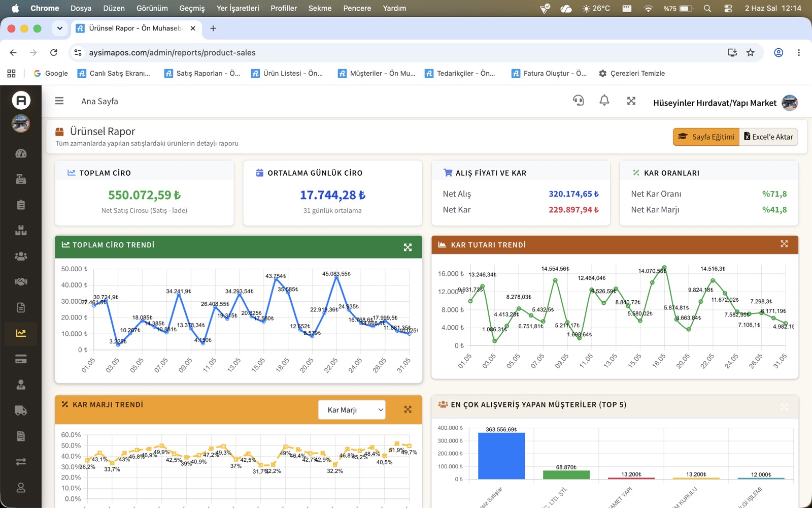Open the dashboard gauge sidebar icon

(x=21, y=153)
